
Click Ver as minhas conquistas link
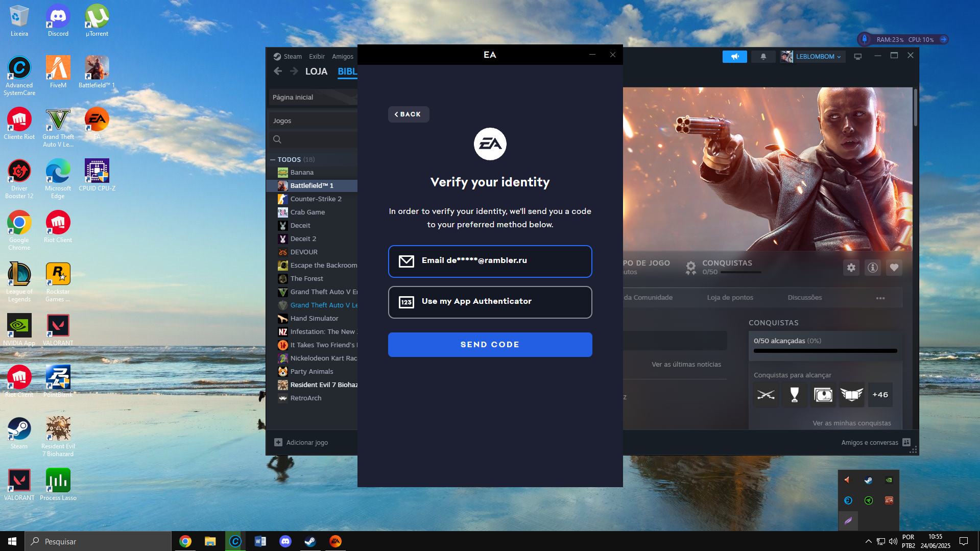pyautogui.click(x=851, y=423)
